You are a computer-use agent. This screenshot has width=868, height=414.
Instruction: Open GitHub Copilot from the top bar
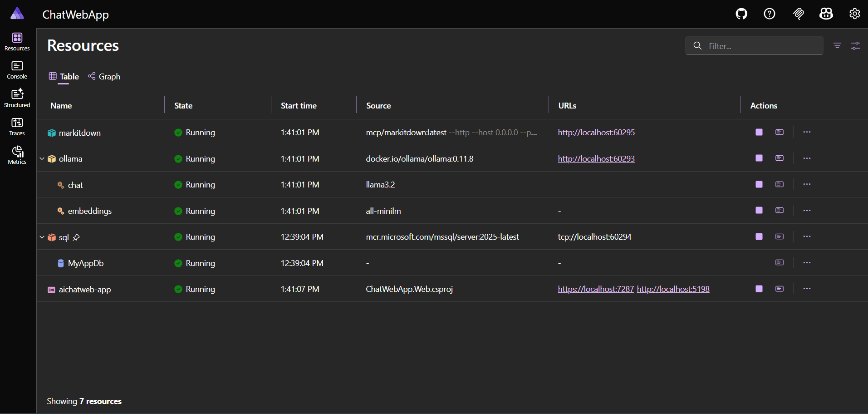coord(826,14)
